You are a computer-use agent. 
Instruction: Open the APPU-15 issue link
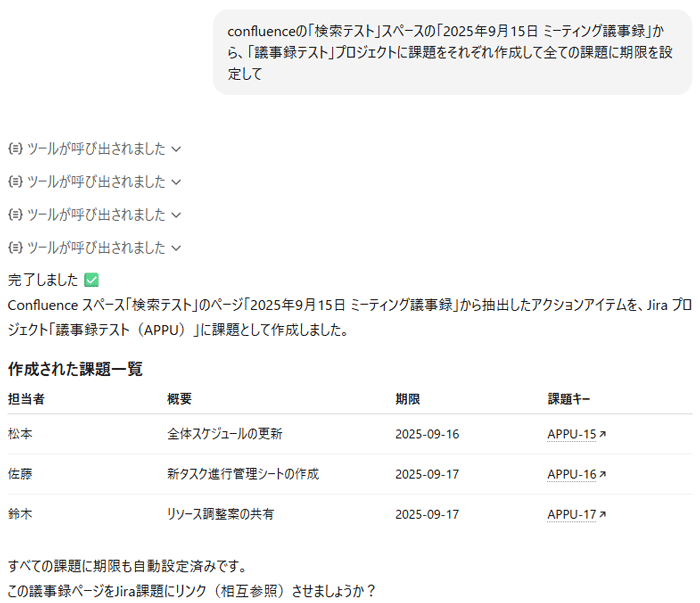coord(576,434)
